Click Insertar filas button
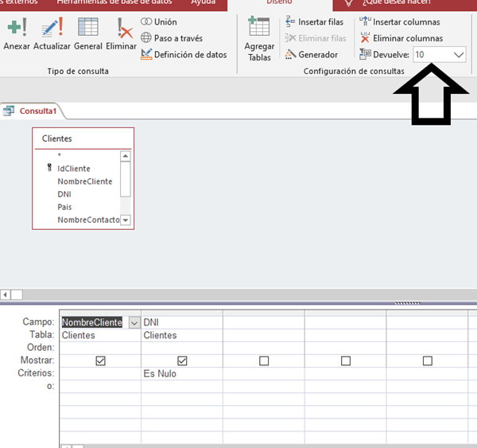This screenshot has width=477, height=448. [316, 21]
